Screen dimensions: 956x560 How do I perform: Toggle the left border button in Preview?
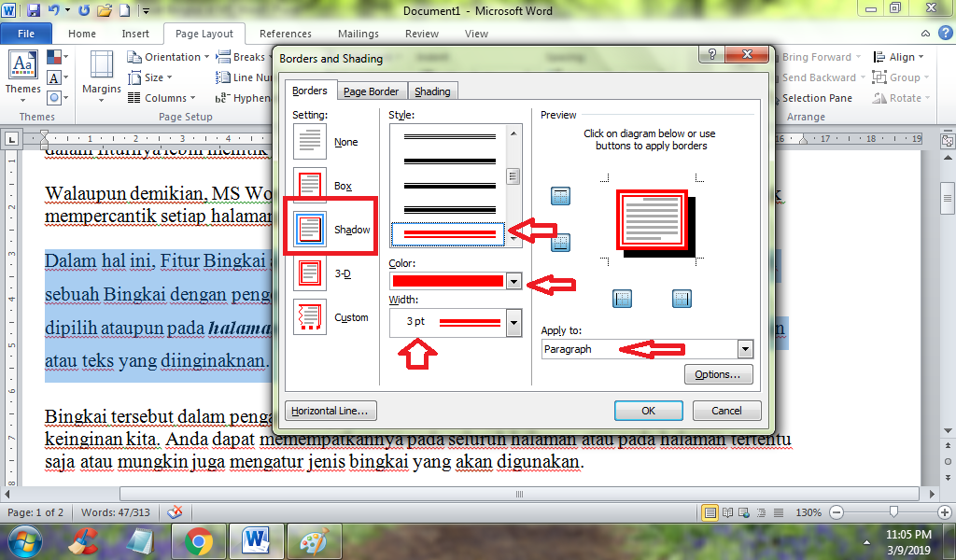point(622,299)
